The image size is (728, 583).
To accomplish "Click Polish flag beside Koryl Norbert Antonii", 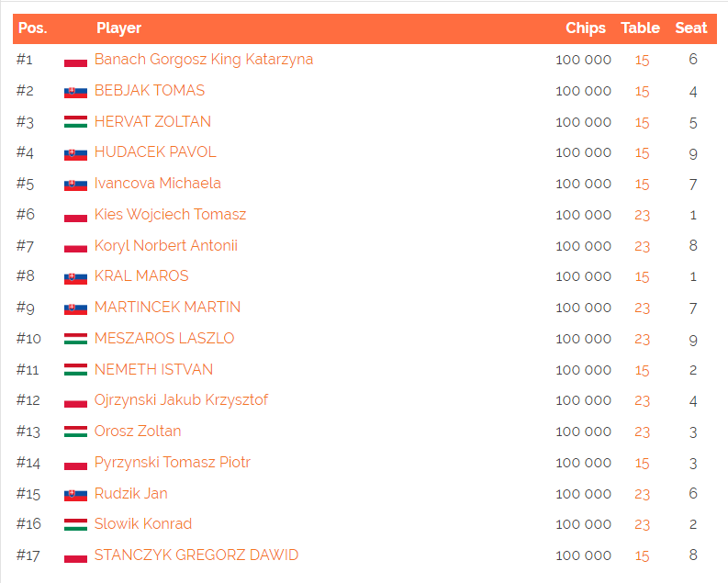I will (x=75, y=246).
